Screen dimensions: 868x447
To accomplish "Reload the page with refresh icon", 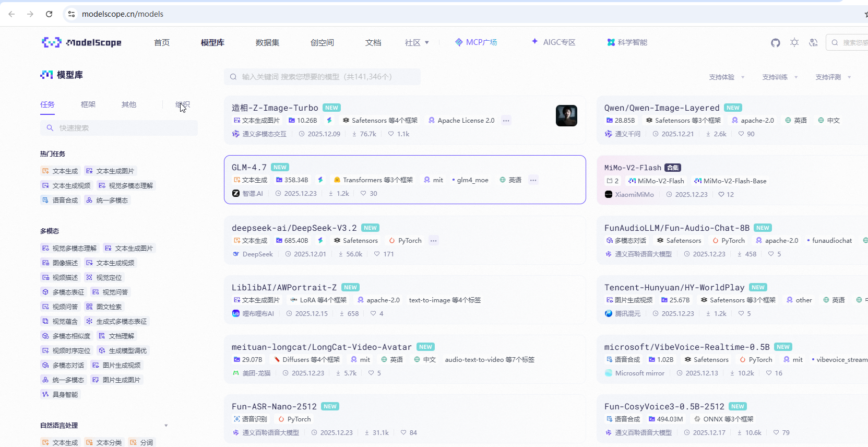I will (49, 14).
